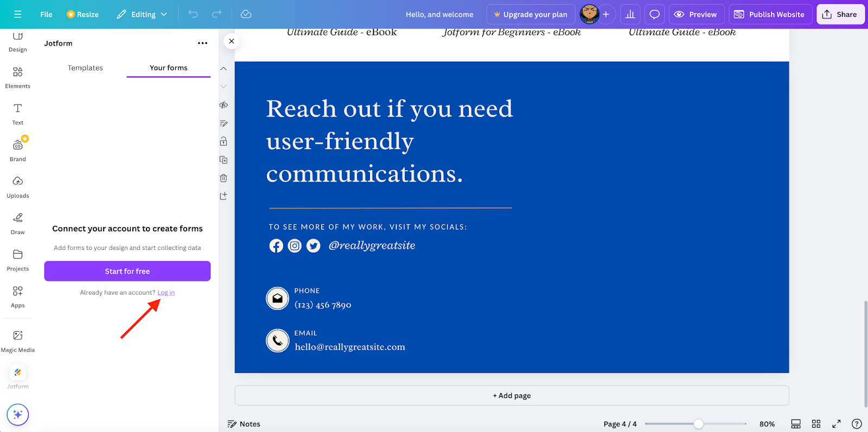Open the user profile avatar

pyautogui.click(x=589, y=14)
